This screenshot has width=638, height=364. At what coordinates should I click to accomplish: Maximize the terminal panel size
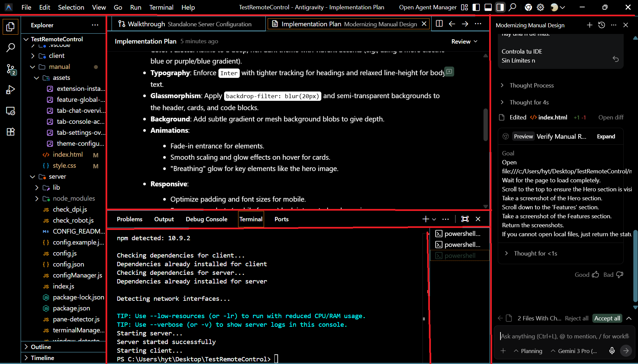(465, 219)
